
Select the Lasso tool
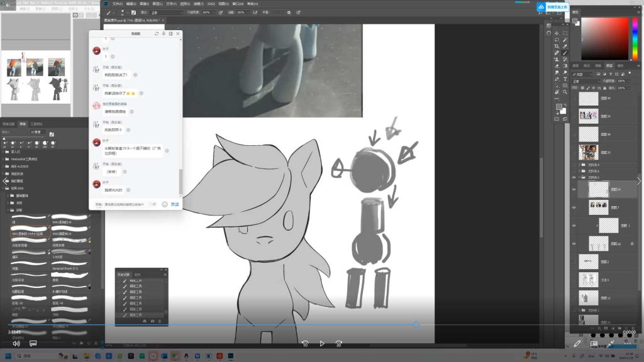pos(557,38)
